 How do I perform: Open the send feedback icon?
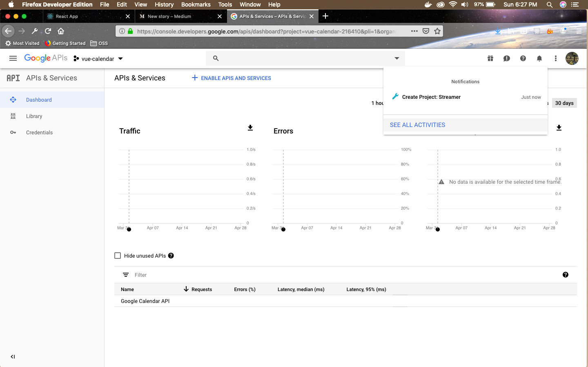(x=507, y=58)
